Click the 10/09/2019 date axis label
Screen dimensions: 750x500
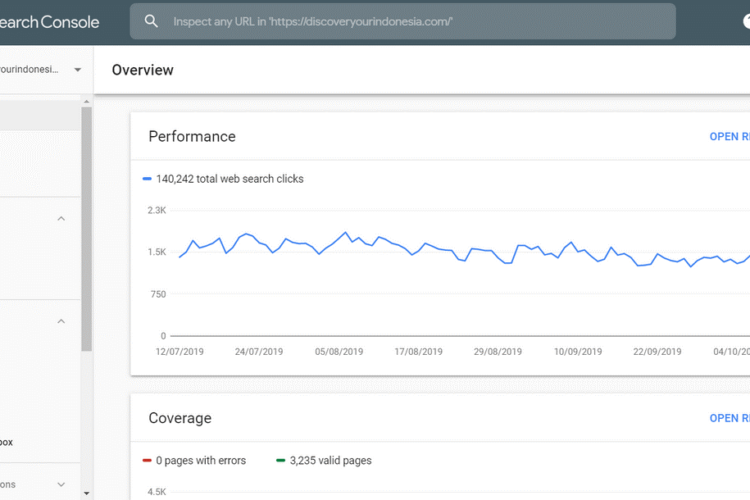click(x=578, y=352)
